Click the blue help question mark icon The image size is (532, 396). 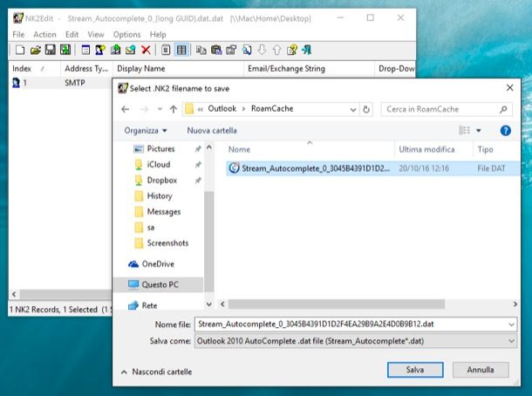click(x=506, y=130)
